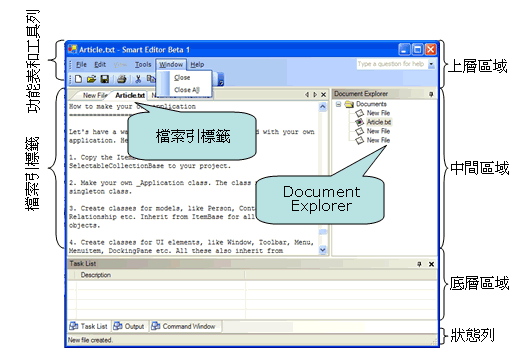Screen dimensions: 512x360
Task: Click the Type a question for help field
Action: 392,64
